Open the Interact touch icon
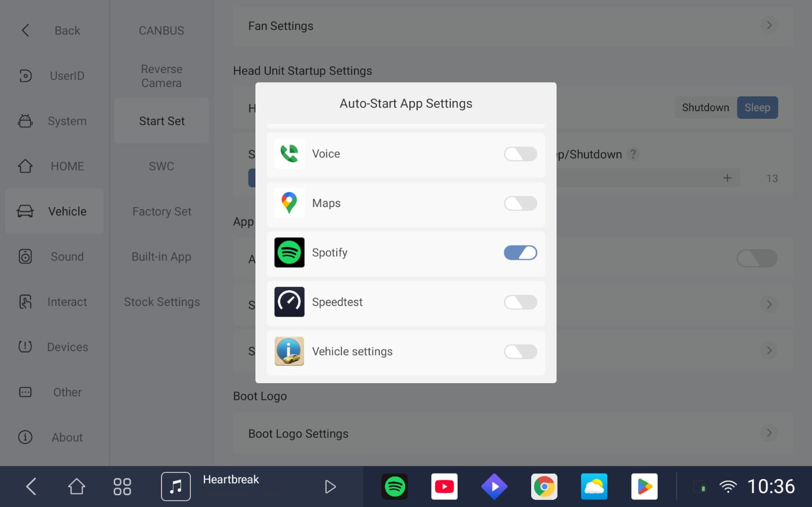812x507 pixels. coord(25,301)
